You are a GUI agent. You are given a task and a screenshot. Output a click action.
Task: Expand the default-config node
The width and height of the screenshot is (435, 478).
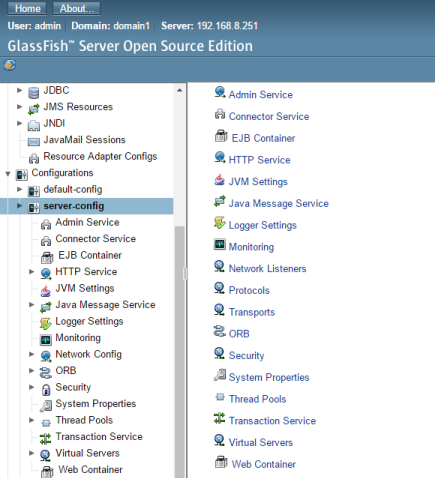[20, 189]
